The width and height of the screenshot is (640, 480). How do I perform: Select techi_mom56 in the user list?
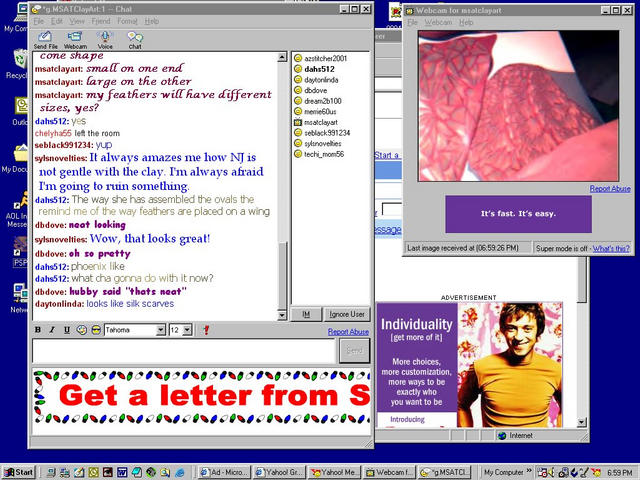[x=324, y=154]
